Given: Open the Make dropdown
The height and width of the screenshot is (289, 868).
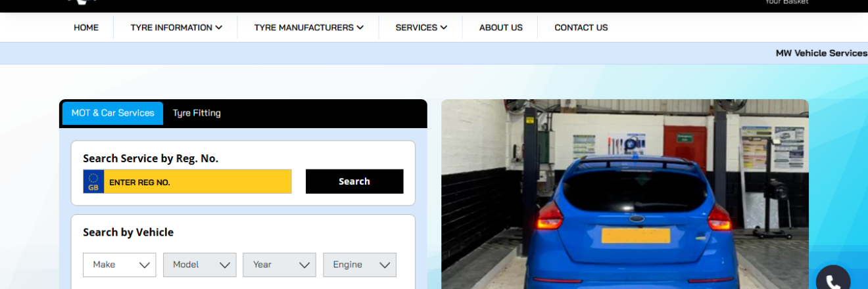Looking at the screenshot, I should (x=120, y=265).
